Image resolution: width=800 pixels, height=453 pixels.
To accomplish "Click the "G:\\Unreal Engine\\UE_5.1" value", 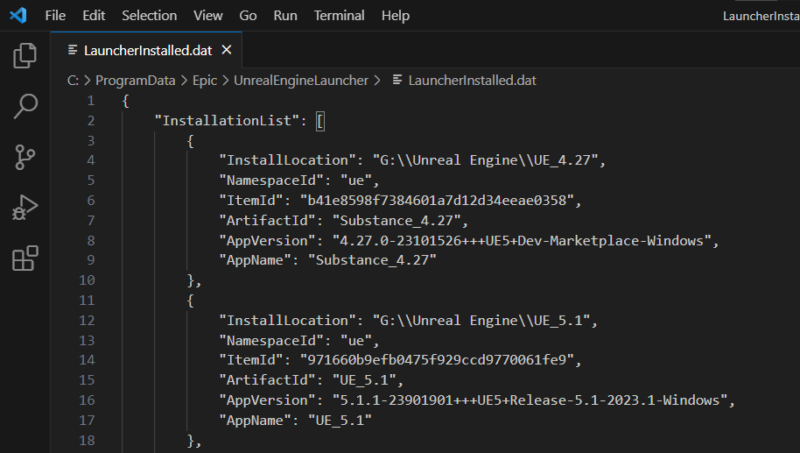I will tap(481, 321).
